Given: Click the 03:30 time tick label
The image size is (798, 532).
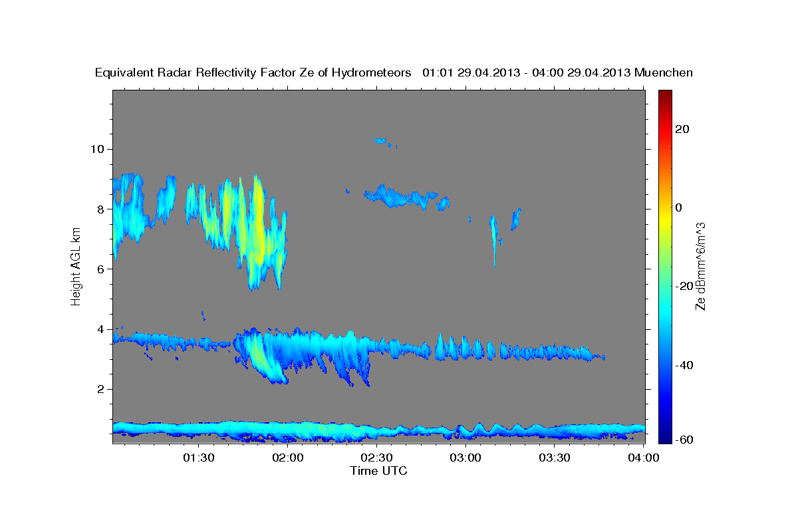Looking at the screenshot, I should (x=555, y=458).
